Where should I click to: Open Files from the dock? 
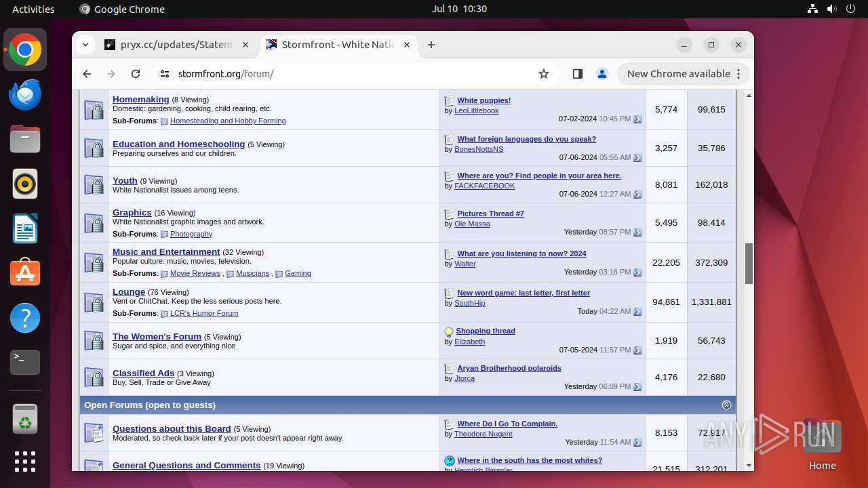25,140
